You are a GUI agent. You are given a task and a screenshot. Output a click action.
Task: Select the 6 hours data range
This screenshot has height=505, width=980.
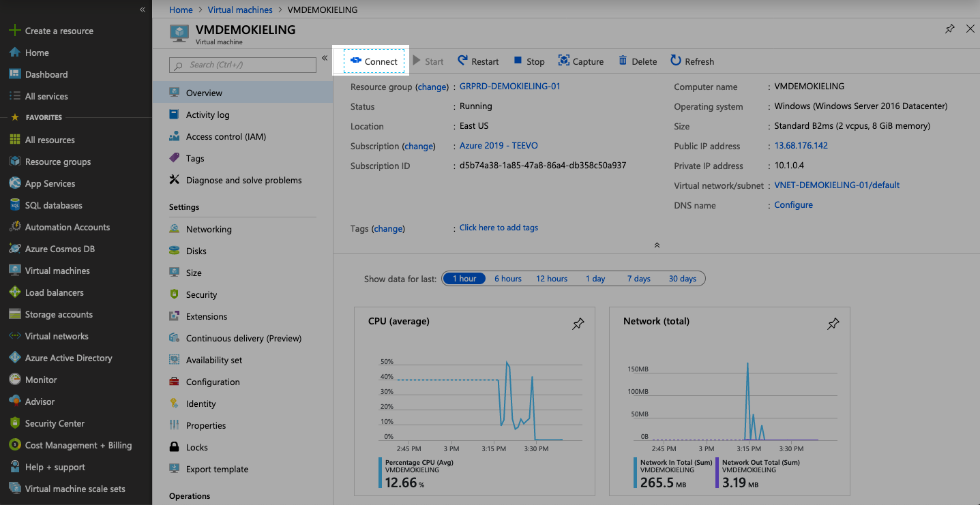pyautogui.click(x=508, y=279)
